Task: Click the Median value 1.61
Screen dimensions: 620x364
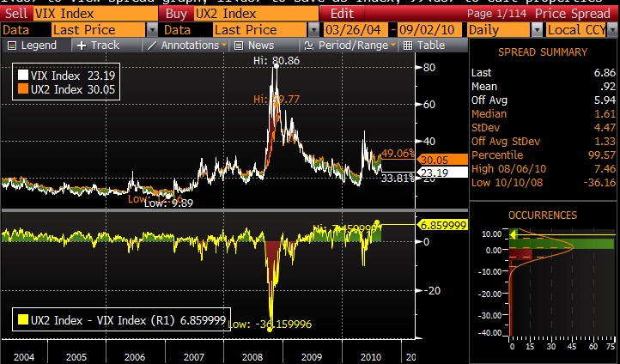Action: (605, 114)
